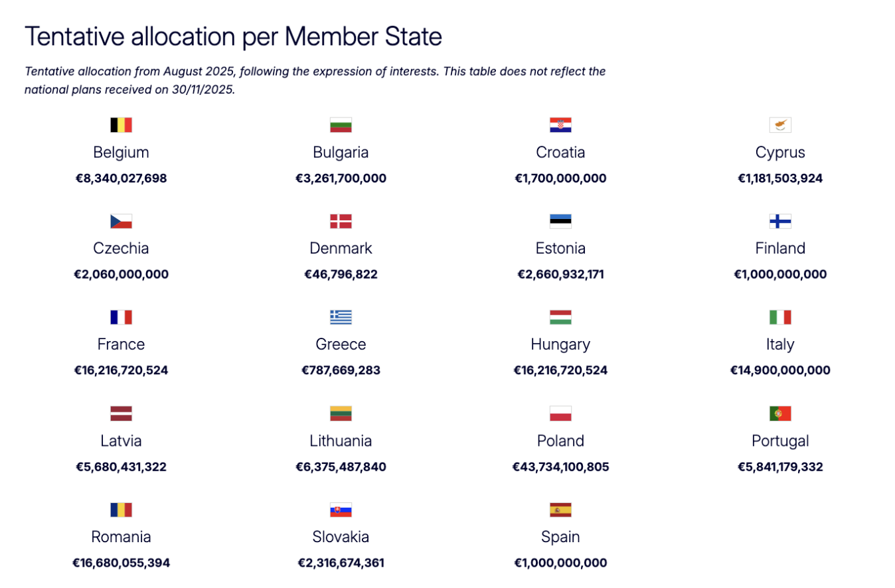895x588 pixels.
Task: Click the Greece flag icon
Action: coord(341,317)
